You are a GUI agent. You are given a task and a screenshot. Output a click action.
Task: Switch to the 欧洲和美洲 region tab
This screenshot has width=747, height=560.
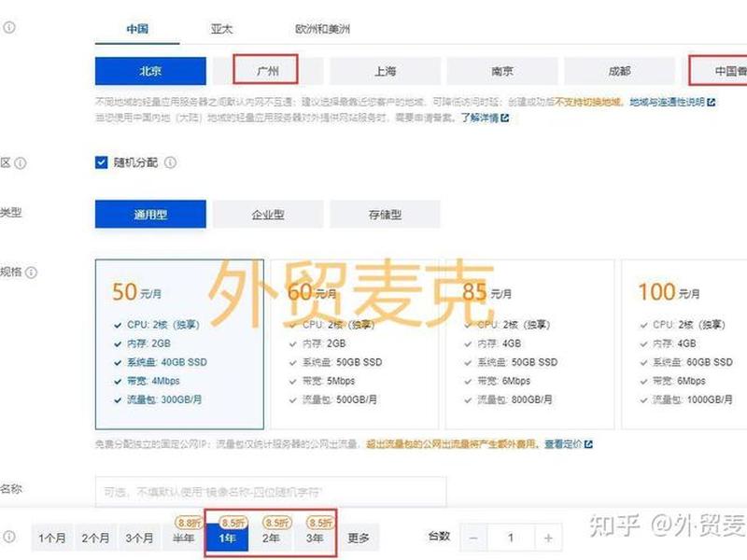click(322, 29)
